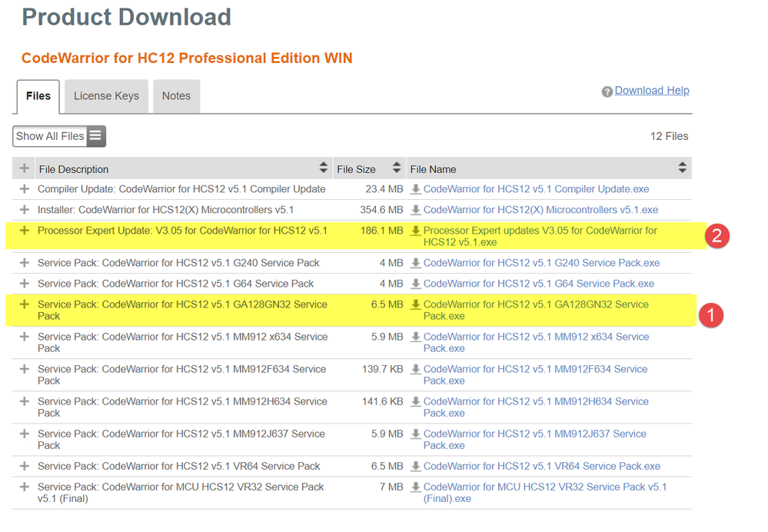Click download icon for GA128GN32 Service Pack.exe
The height and width of the screenshot is (532, 768).
(x=415, y=304)
